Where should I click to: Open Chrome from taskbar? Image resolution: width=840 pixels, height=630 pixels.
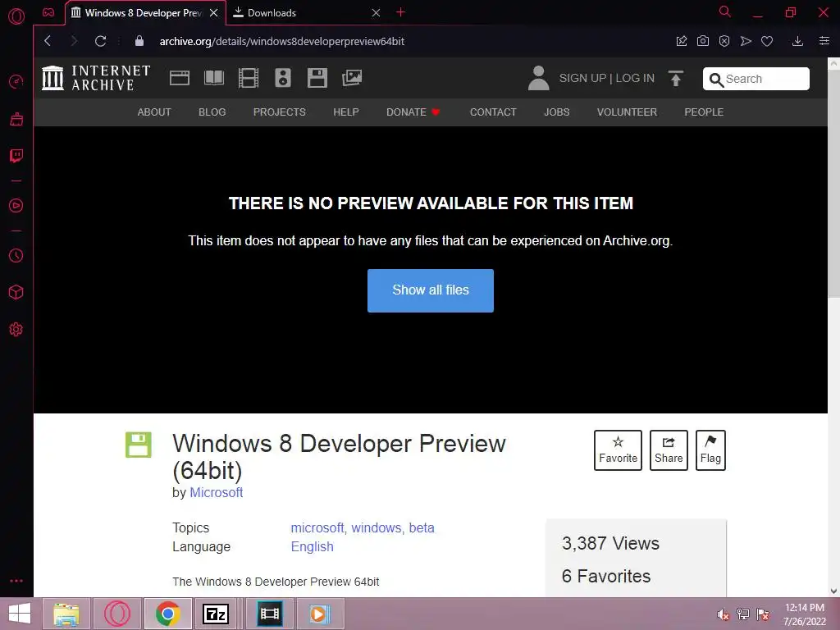click(167, 614)
